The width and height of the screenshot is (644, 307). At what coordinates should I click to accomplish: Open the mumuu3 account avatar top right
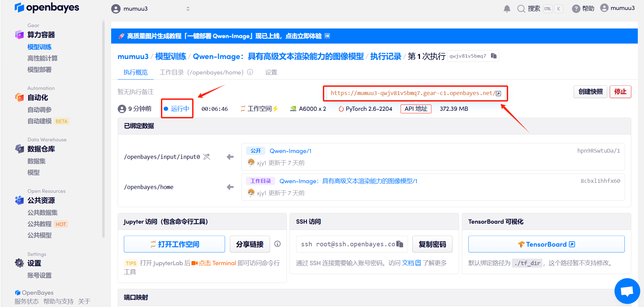click(x=604, y=8)
